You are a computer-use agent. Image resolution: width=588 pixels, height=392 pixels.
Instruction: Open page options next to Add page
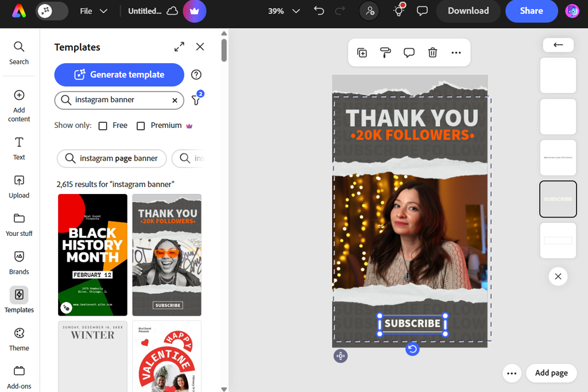(512, 373)
